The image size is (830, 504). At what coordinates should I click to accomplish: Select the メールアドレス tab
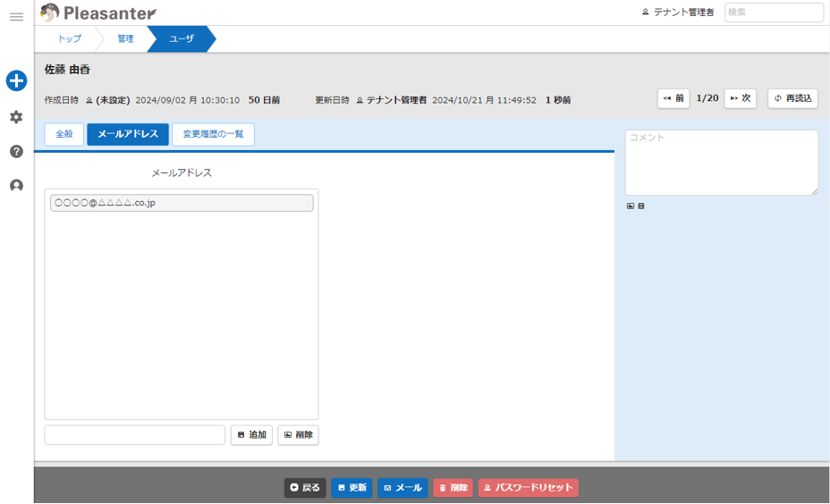[x=128, y=134]
